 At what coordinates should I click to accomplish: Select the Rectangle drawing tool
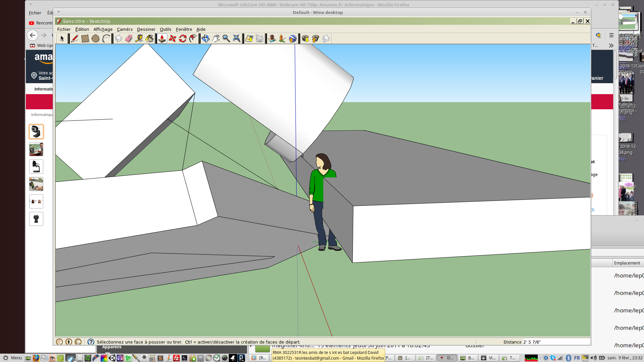click(85, 39)
